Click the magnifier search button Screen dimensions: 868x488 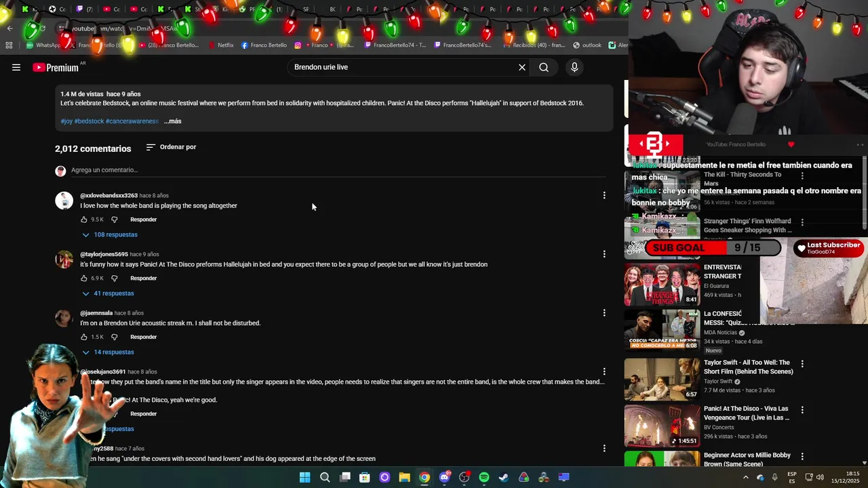click(x=544, y=67)
